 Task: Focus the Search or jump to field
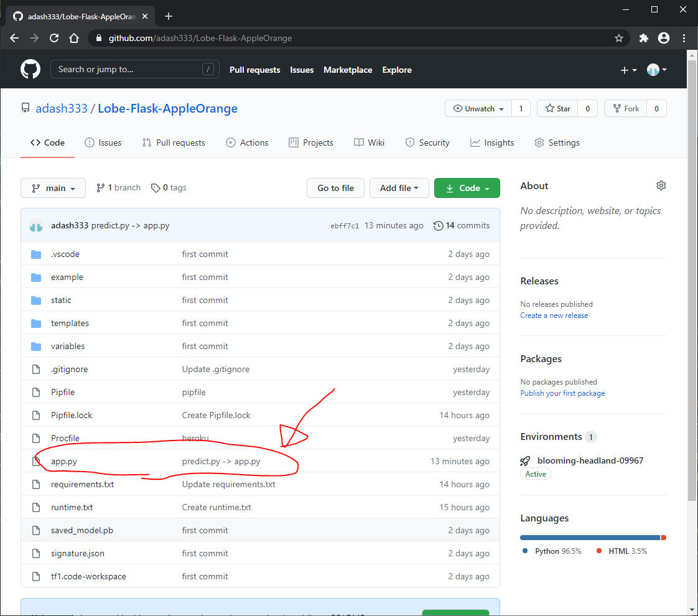pos(134,69)
